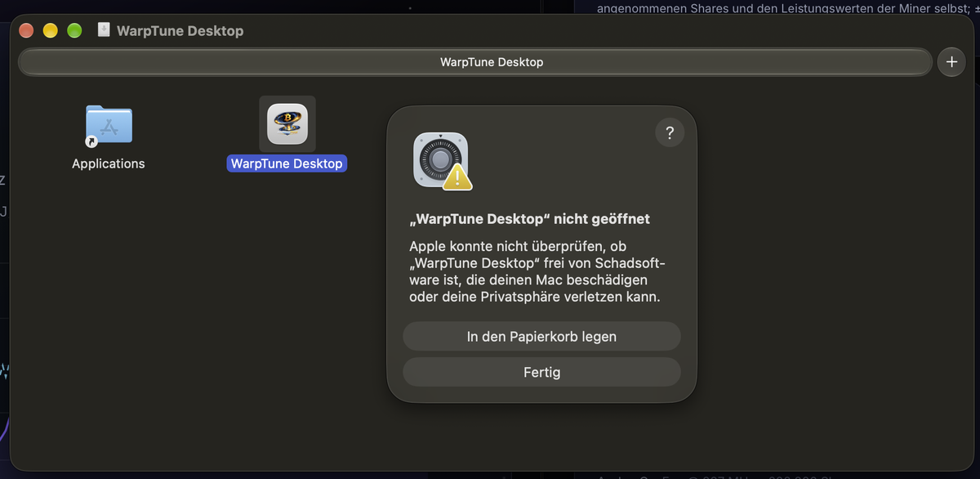Select the WarpTune Desktop tab in tab bar

[475, 62]
